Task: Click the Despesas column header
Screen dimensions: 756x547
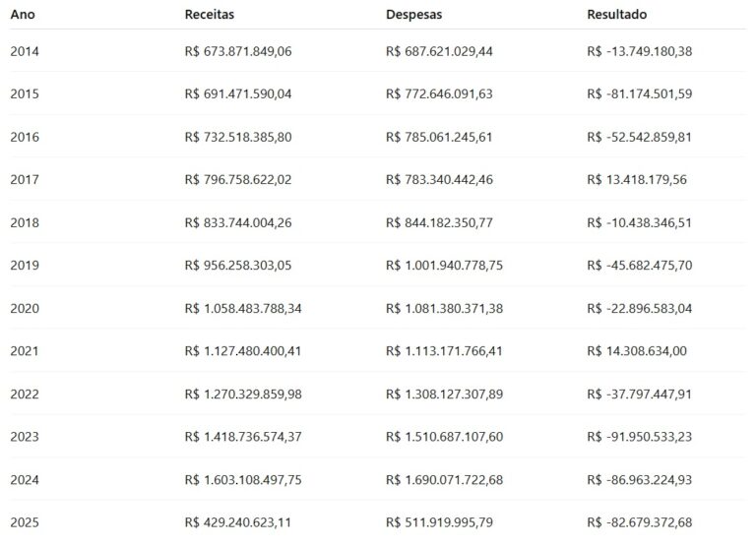Action: pos(414,15)
